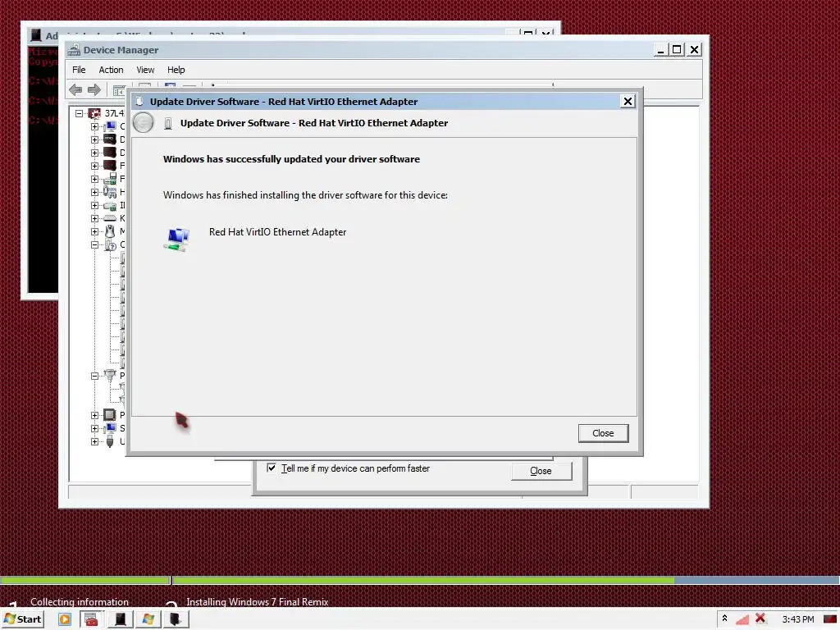Viewport: 840px width, 630px height.
Task: Select the System devices monitor icon
Action: (x=110, y=428)
